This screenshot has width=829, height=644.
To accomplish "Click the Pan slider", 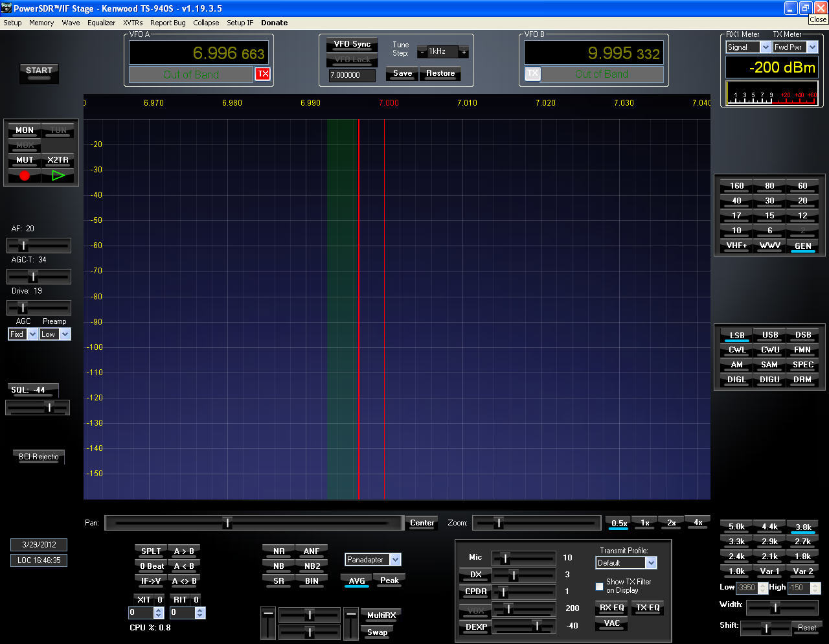I will (255, 523).
